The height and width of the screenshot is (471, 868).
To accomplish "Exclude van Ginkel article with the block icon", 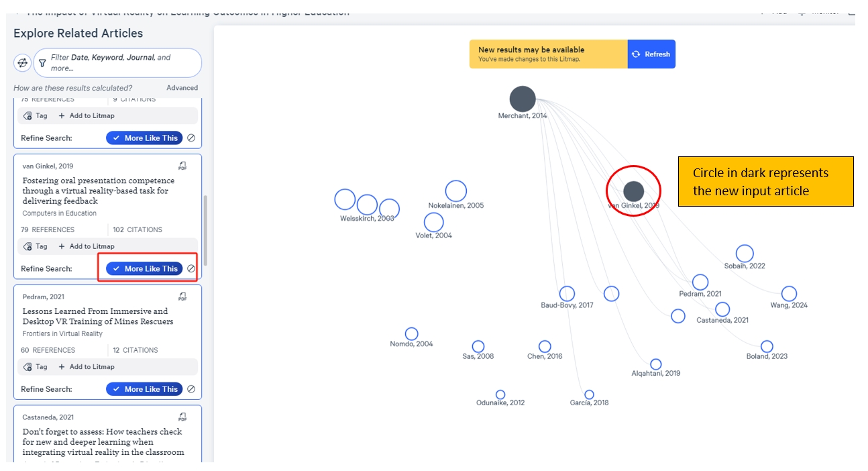I will click(x=191, y=268).
